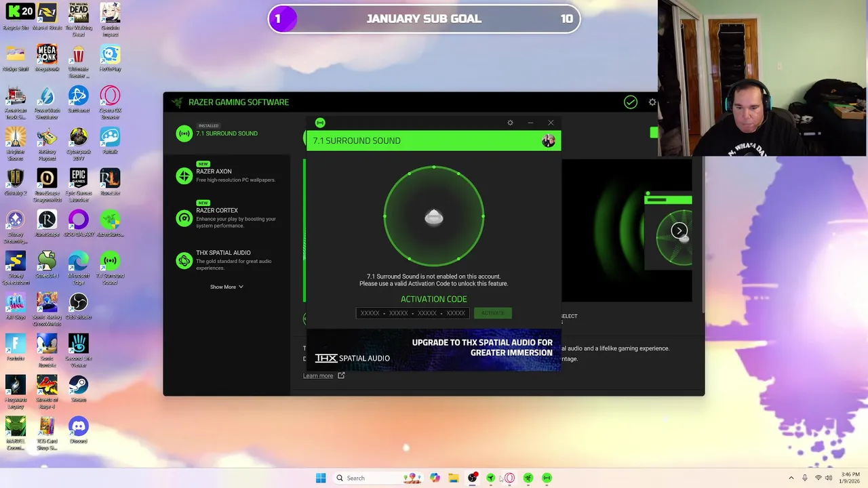Open Opera GX Browser desktop shortcut
The height and width of the screenshot is (488, 868).
tap(110, 102)
